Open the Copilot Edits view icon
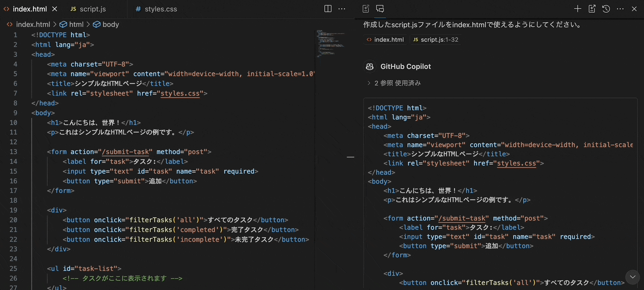Viewport: 644px width, 290px height. tap(366, 9)
